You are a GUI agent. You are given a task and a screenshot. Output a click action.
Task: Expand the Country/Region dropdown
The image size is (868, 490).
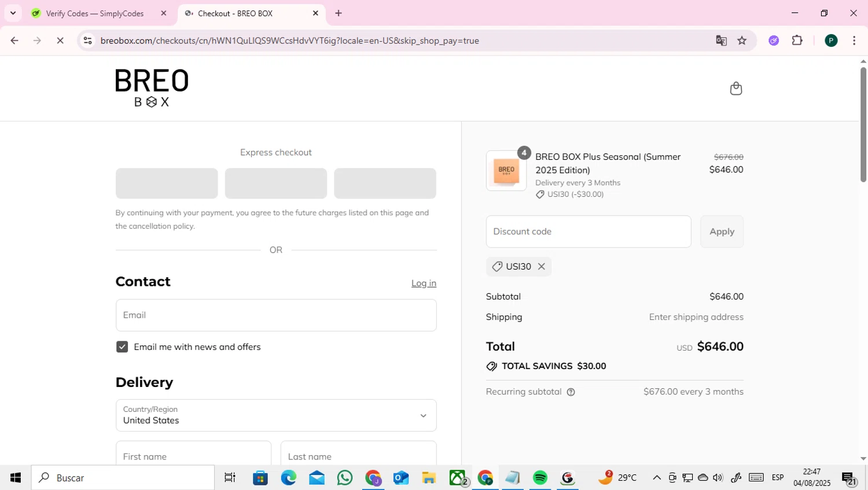click(276, 415)
